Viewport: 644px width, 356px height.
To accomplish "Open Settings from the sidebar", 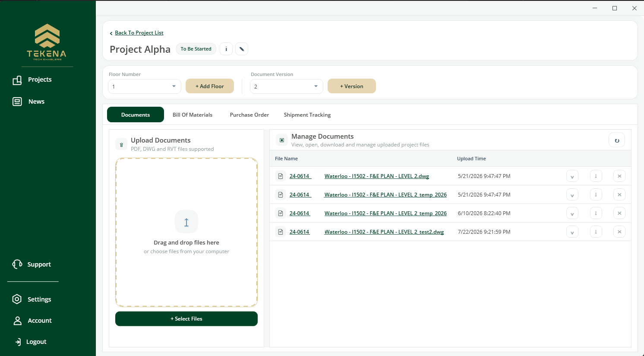I will [32, 299].
